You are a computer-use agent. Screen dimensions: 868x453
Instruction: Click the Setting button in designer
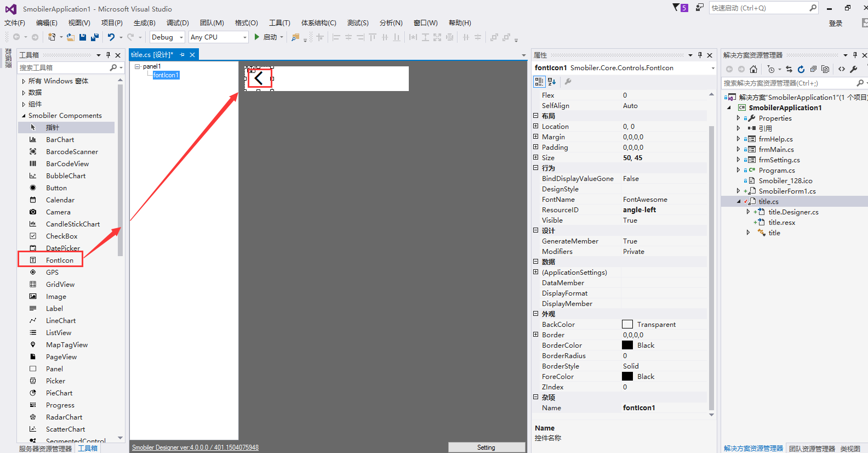click(486, 448)
